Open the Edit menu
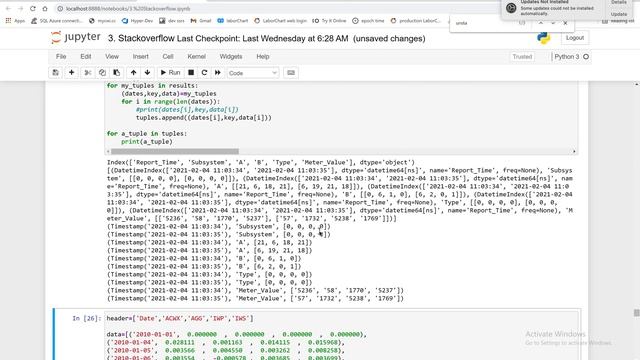 coord(86,57)
